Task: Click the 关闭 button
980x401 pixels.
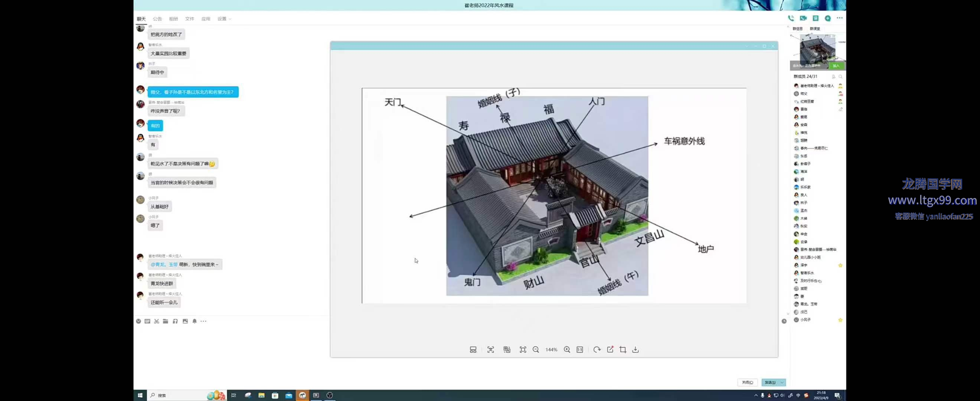Action: [x=747, y=382]
